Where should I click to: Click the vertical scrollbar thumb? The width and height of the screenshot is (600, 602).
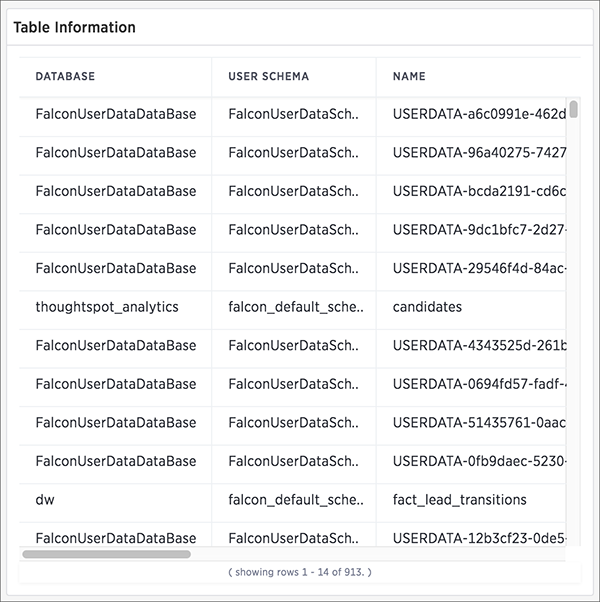(x=574, y=109)
